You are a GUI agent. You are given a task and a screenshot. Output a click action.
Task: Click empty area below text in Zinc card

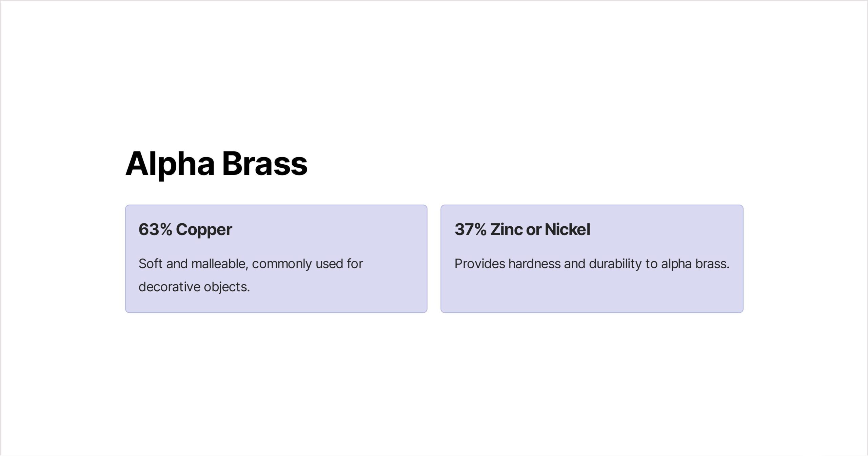[x=592, y=293]
